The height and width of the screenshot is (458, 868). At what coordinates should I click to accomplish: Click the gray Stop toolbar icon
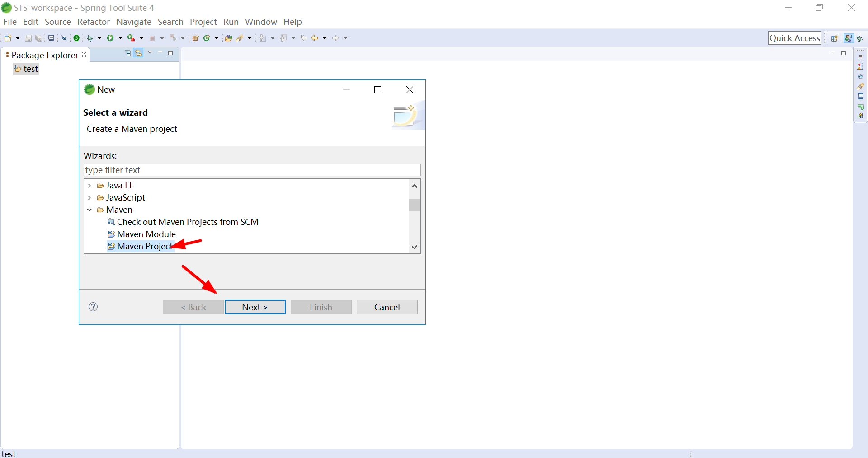click(x=152, y=38)
